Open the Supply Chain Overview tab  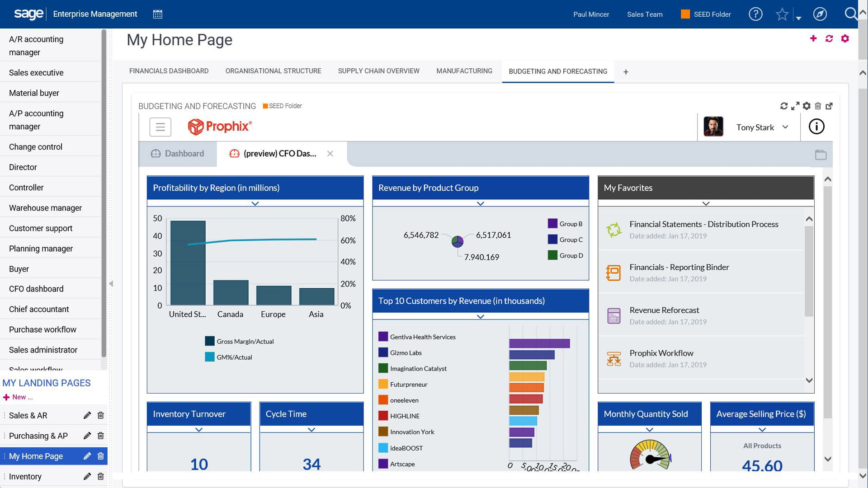click(379, 71)
